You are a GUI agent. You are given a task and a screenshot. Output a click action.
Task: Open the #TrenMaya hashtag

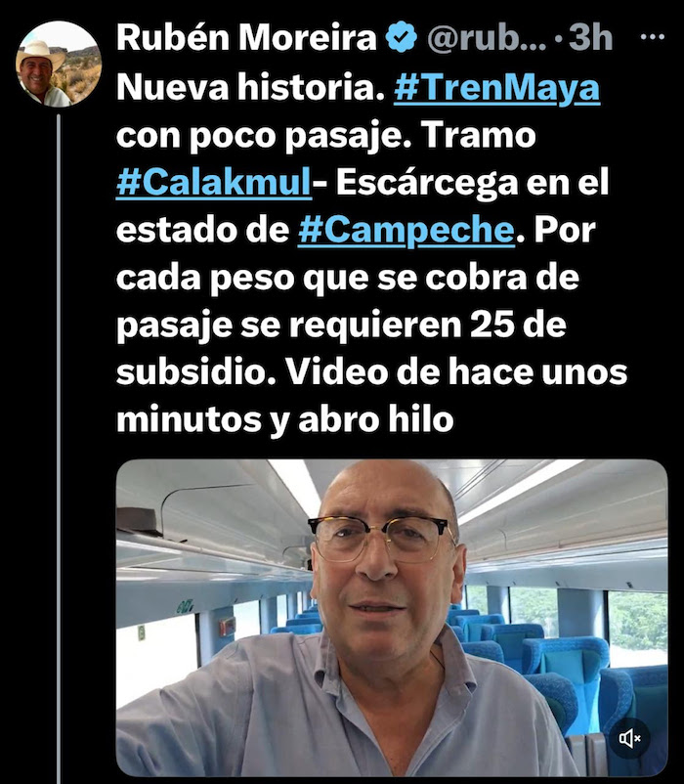pyautogui.click(x=496, y=88)
